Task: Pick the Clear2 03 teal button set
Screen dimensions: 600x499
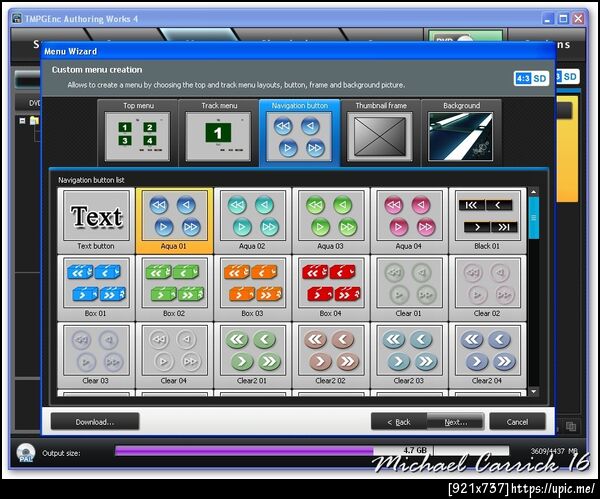Action: [x=409, y=355]
